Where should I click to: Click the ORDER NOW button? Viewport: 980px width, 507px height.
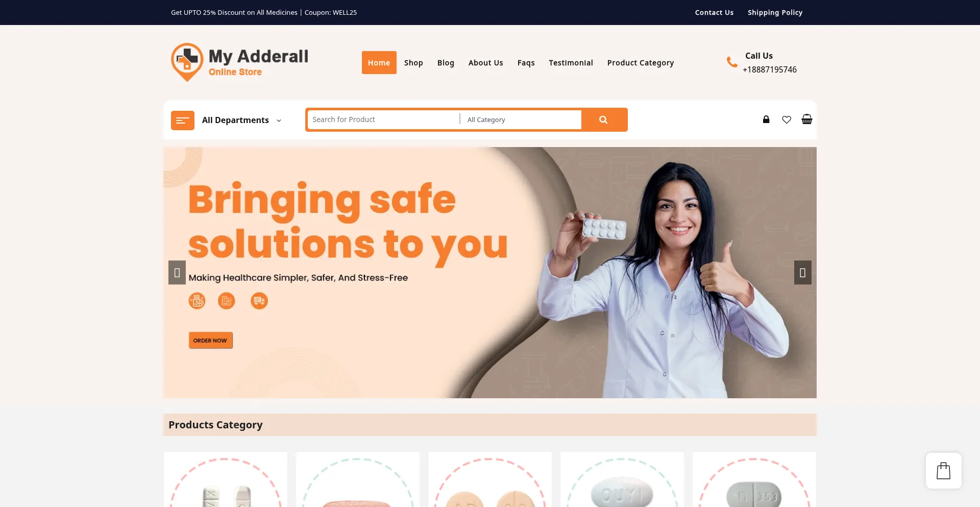click(210, 341)
